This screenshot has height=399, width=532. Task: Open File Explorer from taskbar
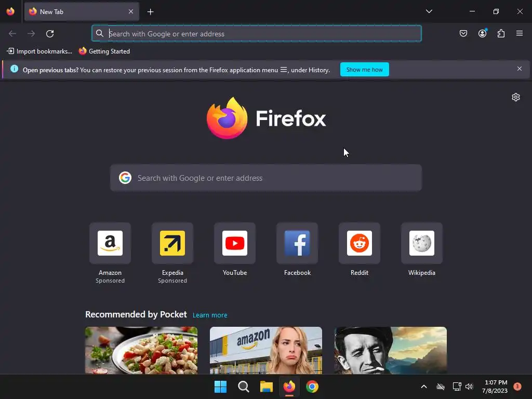pyautogui.click(x=267, y=387)
